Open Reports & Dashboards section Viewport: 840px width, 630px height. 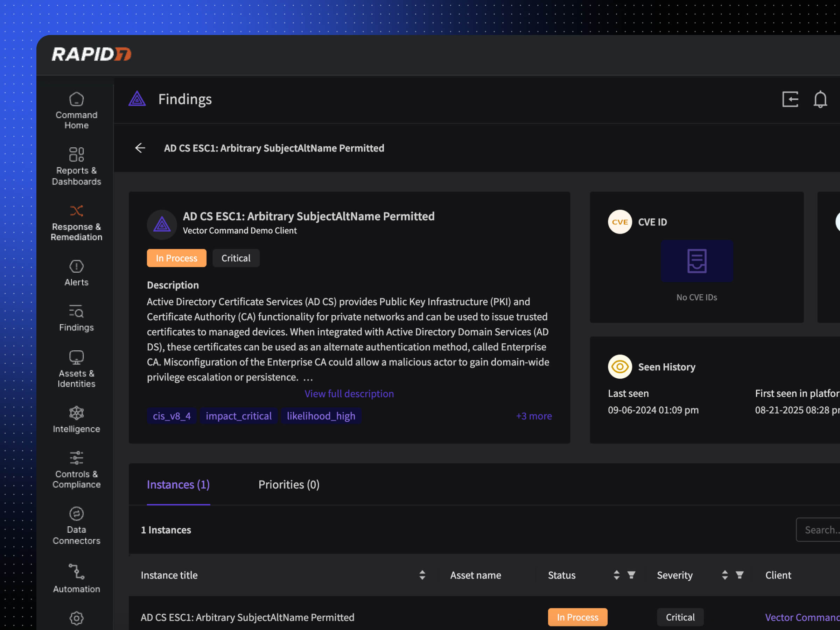point(76,166)
